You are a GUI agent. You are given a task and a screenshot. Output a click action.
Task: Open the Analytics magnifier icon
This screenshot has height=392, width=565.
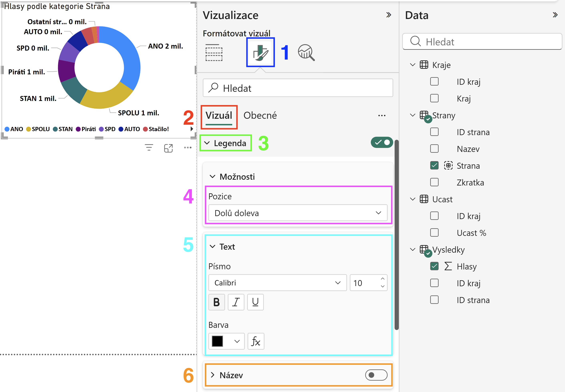pos(306,52)
